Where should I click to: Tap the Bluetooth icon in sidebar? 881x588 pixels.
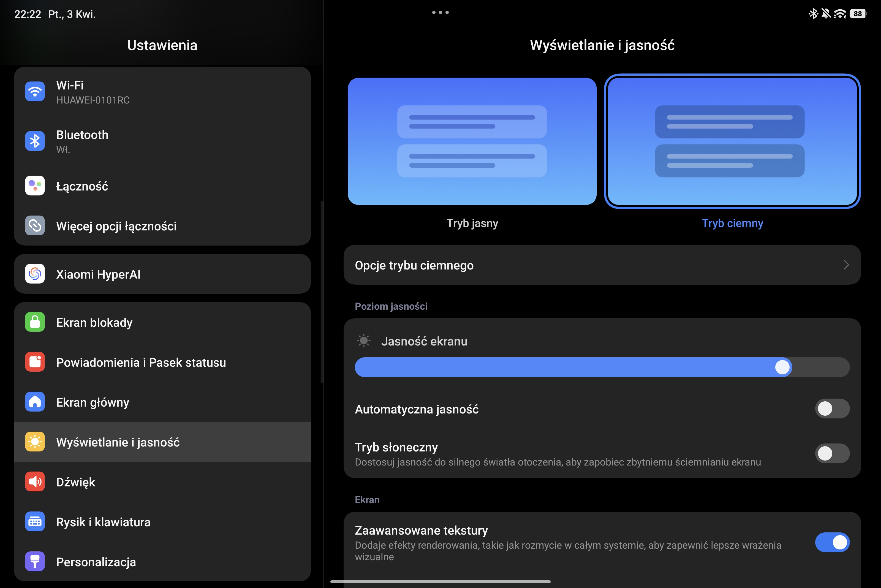(35, 141)
